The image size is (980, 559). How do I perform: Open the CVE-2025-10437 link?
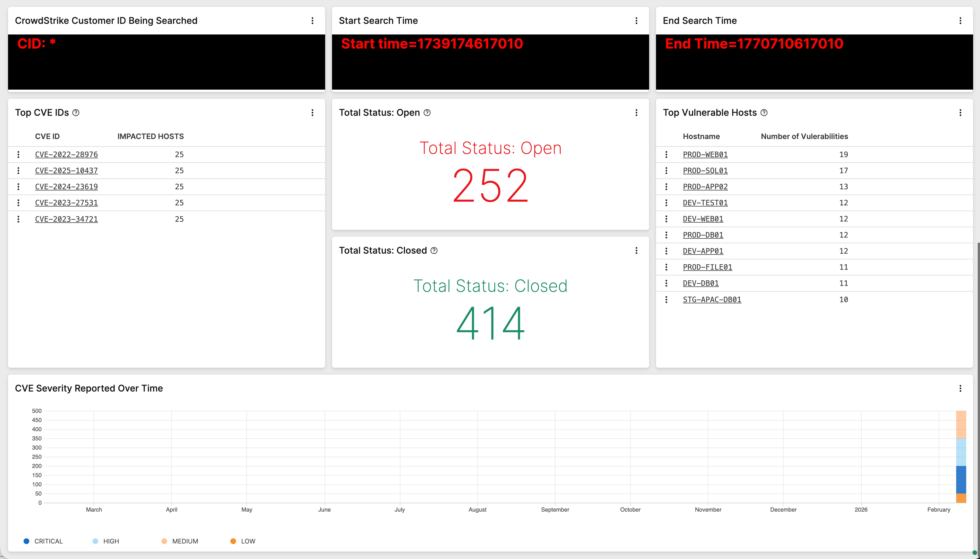pyautogui.click(x=66, y=170)
